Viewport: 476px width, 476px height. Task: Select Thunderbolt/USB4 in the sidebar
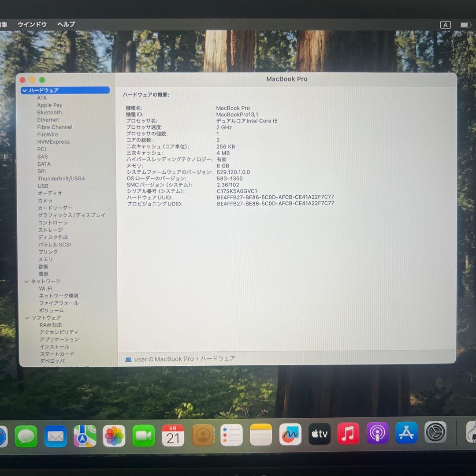coord(61,178)
